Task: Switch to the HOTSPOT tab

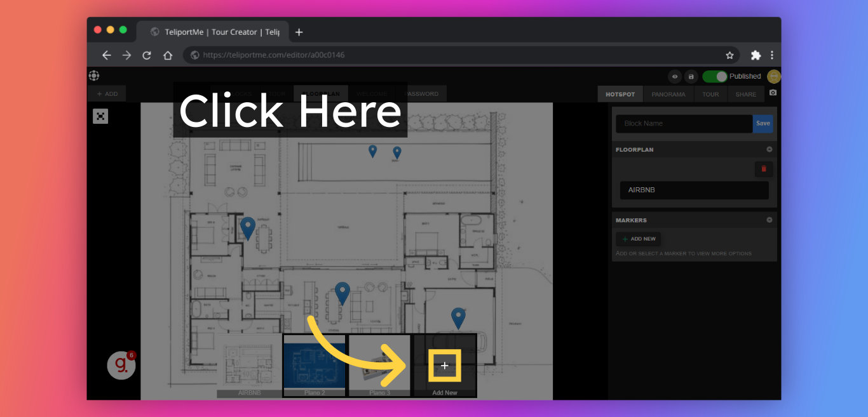Action: coord(620,94)
